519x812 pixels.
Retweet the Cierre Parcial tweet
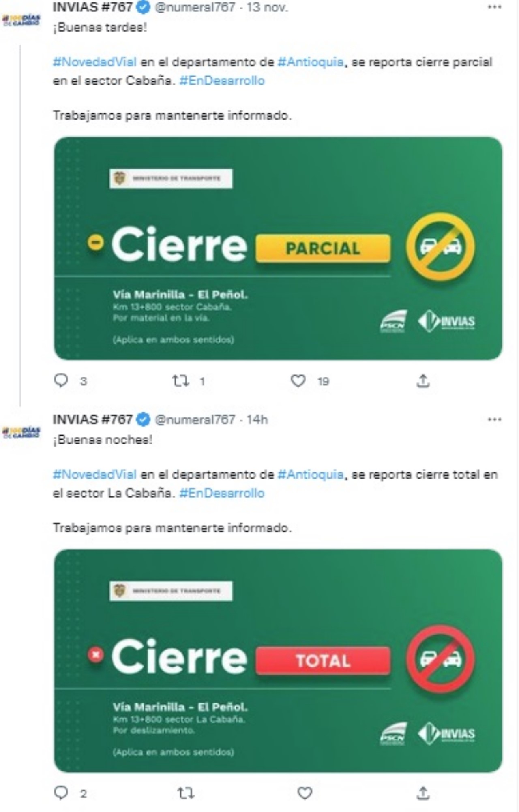[180, 380]
